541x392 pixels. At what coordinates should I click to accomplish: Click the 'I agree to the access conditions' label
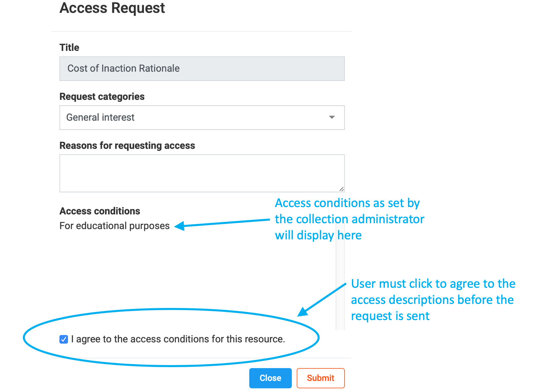click(x=178, y=339)
